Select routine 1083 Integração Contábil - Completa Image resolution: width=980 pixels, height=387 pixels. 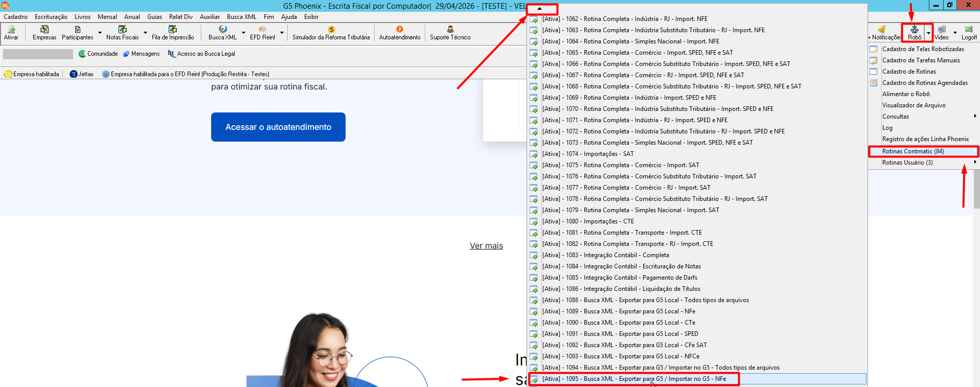tap(698, 256)
